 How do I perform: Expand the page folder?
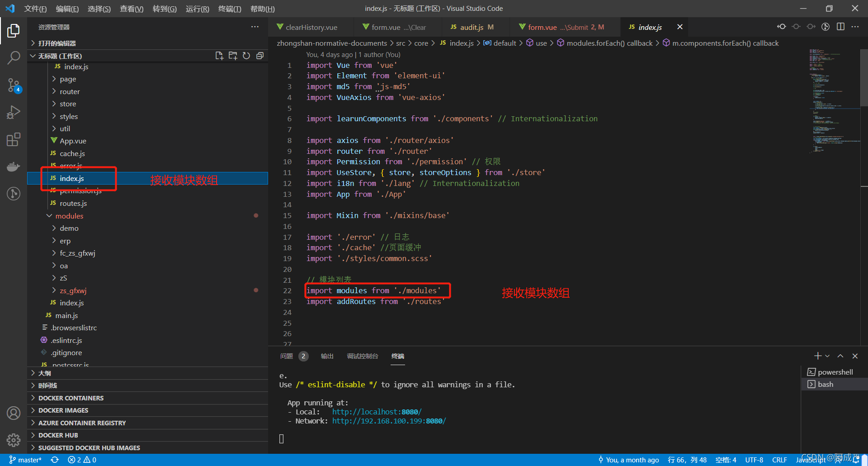(x=68, y=79)
